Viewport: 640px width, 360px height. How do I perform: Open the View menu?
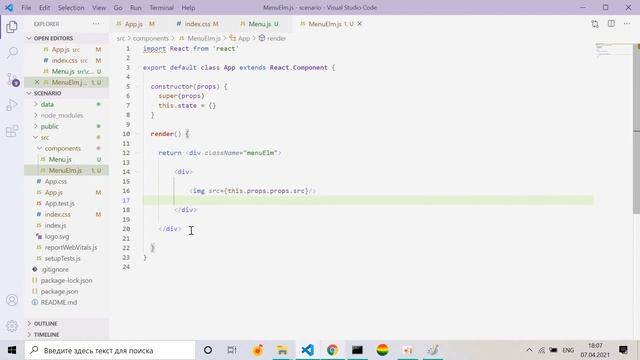coord(99,8)
